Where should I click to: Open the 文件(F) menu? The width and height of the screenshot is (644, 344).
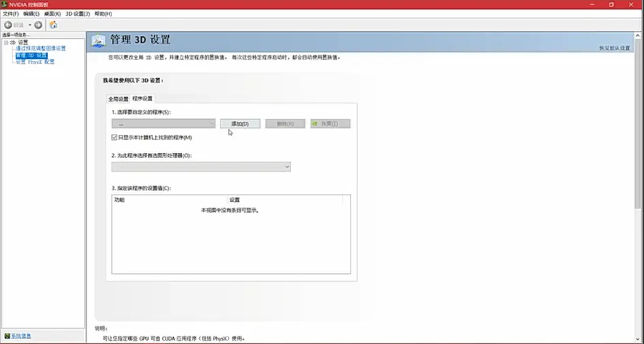pyautogui.click(x=11, y=14)
